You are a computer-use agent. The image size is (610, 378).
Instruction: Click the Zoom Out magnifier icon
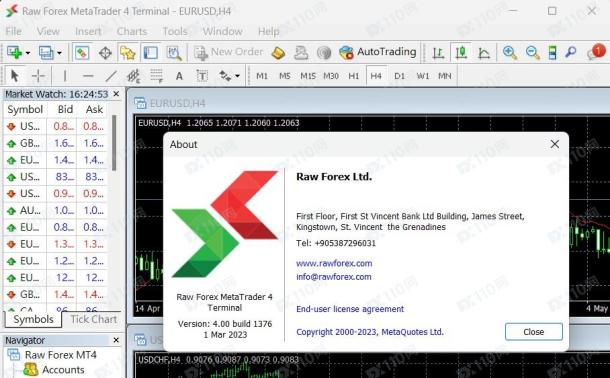pos(532,52)
